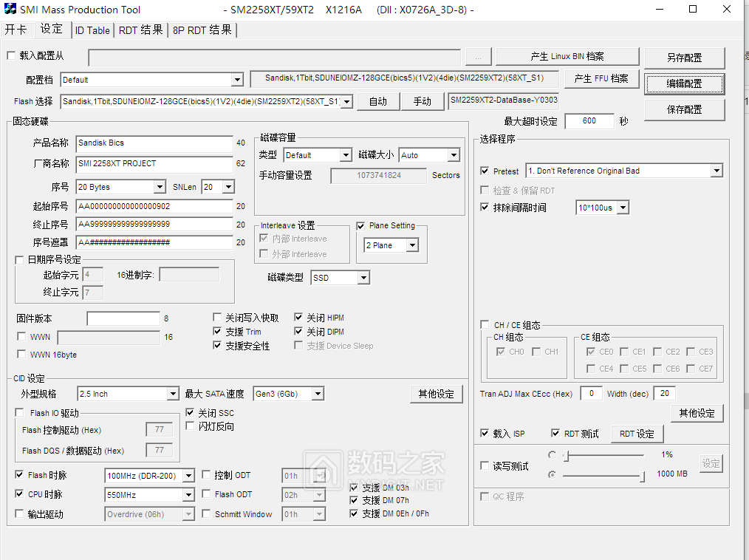Enable the WWN 16byte checkbox
This screenshot has width=749, height=560.
(x=21, y=354)
